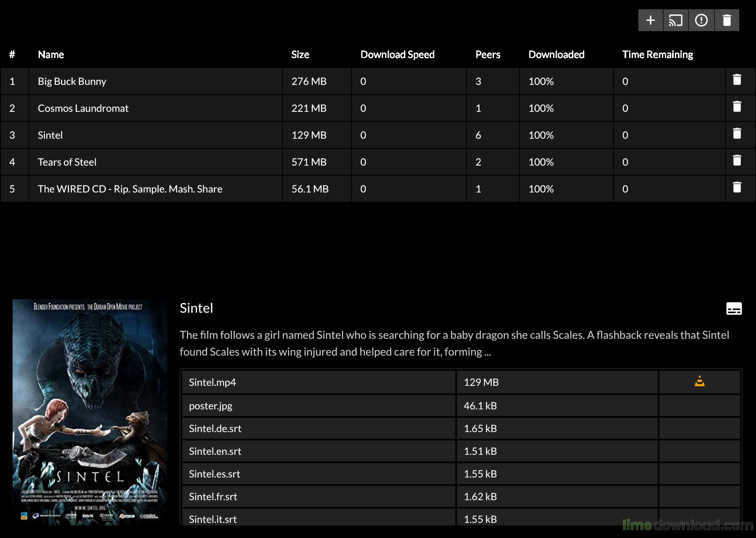Click Sintel.fr.srt subtitle file
Image resolution: width=756 pixels, height=538 pixels.
[x=213, y=497]
